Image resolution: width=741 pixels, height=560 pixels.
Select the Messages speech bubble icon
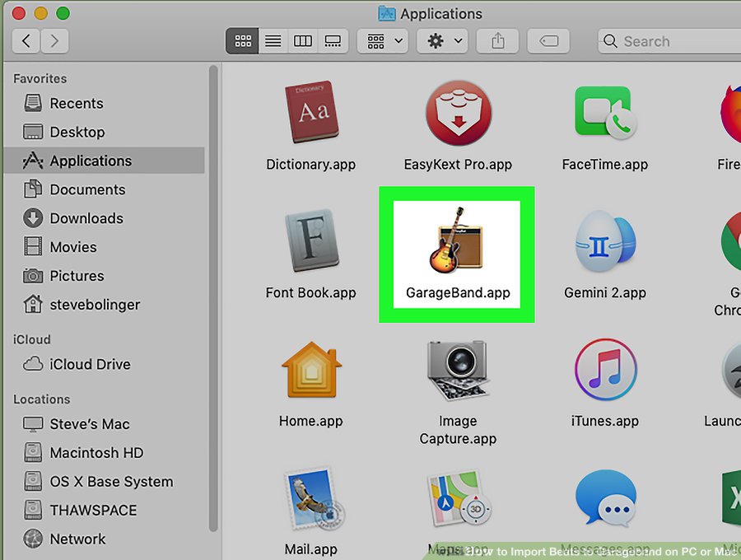[606, 498]
